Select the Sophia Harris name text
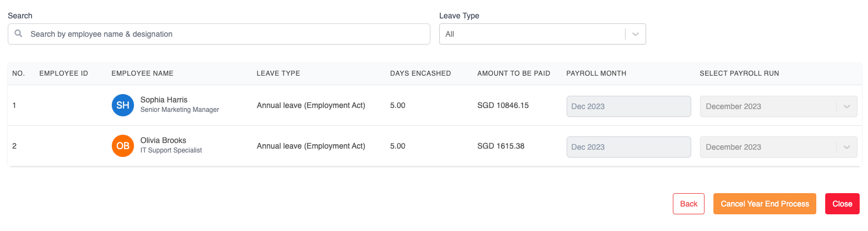Viewport: 868px width, 231px height. tap(164, 100)
